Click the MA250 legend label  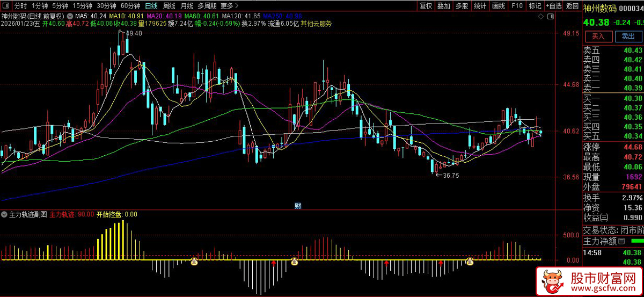tap(282, 17)
